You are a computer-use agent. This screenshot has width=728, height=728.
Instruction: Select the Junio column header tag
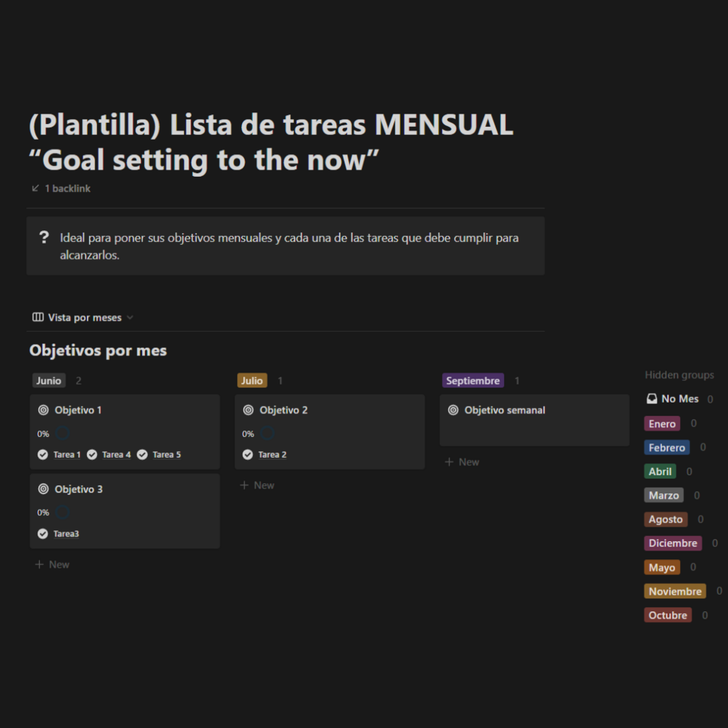(49, 380)
